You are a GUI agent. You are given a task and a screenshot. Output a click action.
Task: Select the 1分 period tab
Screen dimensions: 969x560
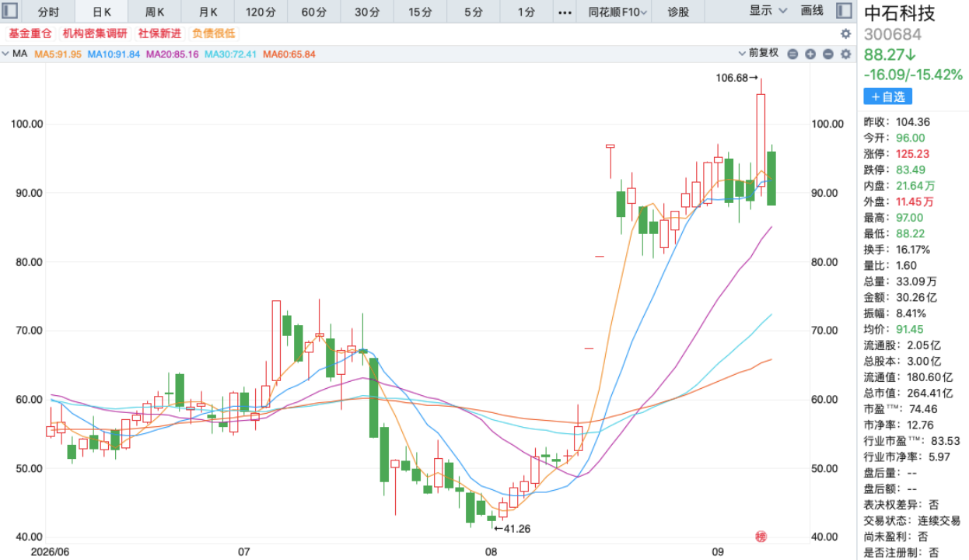(x=526, y=12)
